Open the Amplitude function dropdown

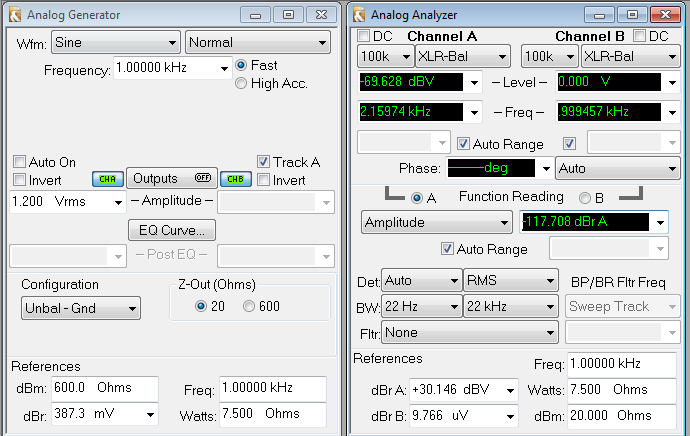pos(437,223)
